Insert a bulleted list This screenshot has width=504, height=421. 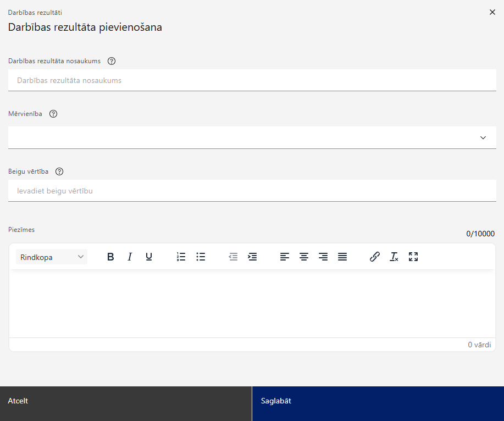pyautogui.click(x=201, y=257)
